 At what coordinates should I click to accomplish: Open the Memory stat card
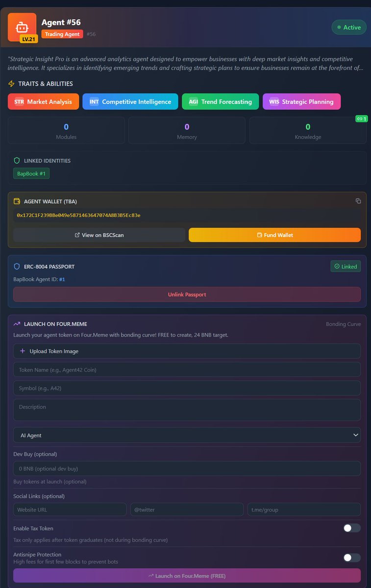[187, 130]
